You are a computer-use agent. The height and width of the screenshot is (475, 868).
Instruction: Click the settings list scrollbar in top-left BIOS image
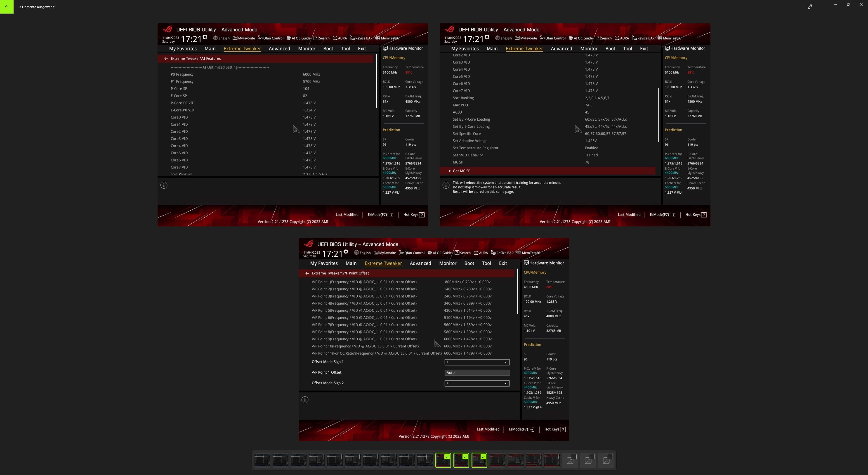[376, 81]
